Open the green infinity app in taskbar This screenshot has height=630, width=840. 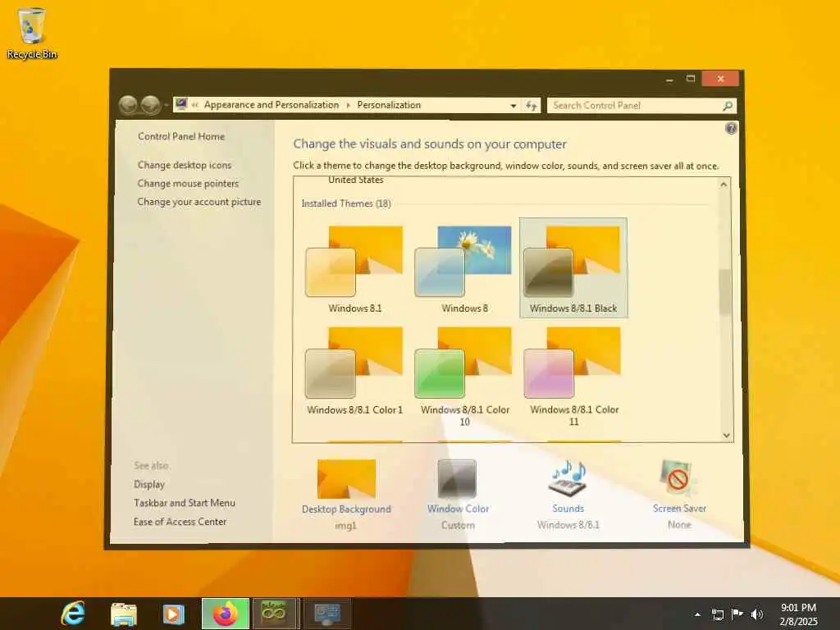(x=274, y=614)
